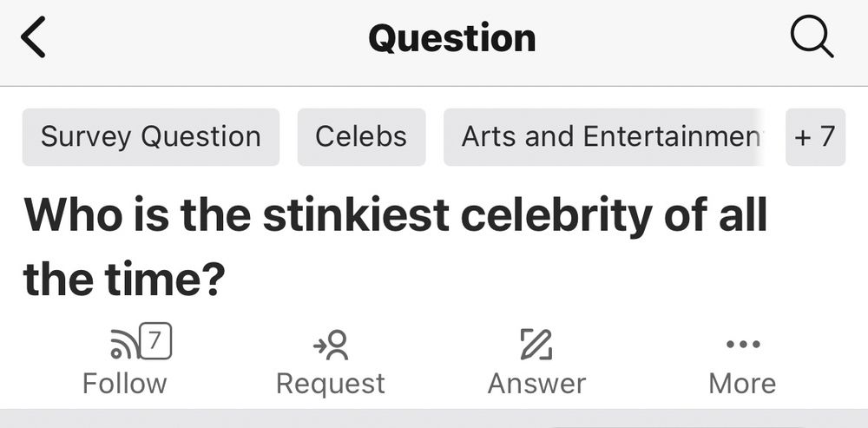
Task: Tap the Request text label
Action: click(x=331, y=384)
